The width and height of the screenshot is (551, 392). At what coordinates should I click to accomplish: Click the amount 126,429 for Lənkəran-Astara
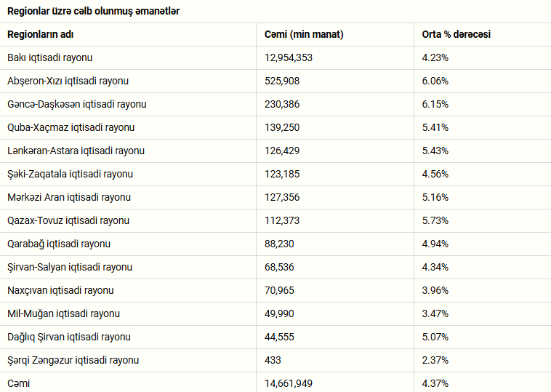point(282,151)
